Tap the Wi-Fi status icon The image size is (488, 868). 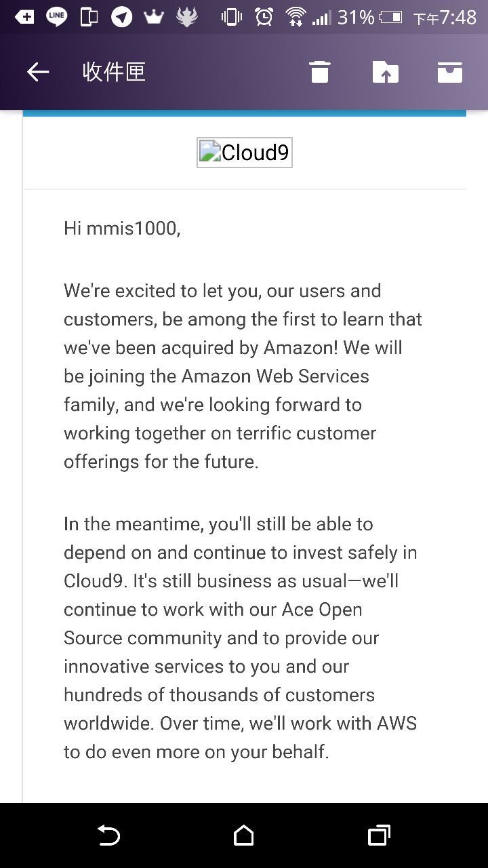point(296,17)
